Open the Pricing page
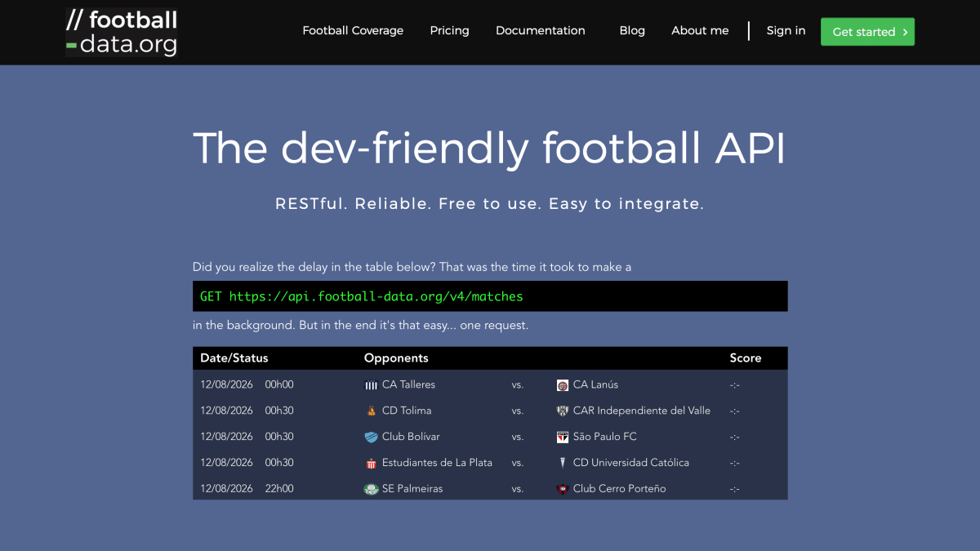This screenshot has height=551, width=980. click(450, 31)
